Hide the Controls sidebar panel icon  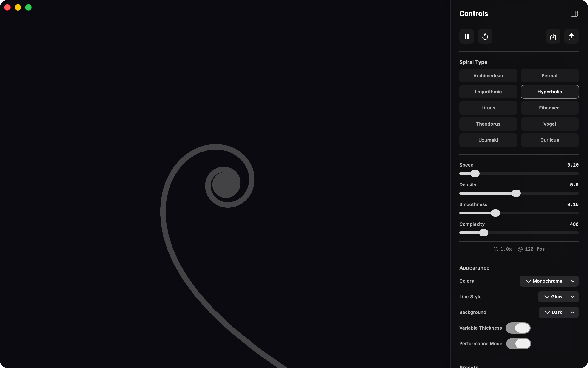coord(574,14)
